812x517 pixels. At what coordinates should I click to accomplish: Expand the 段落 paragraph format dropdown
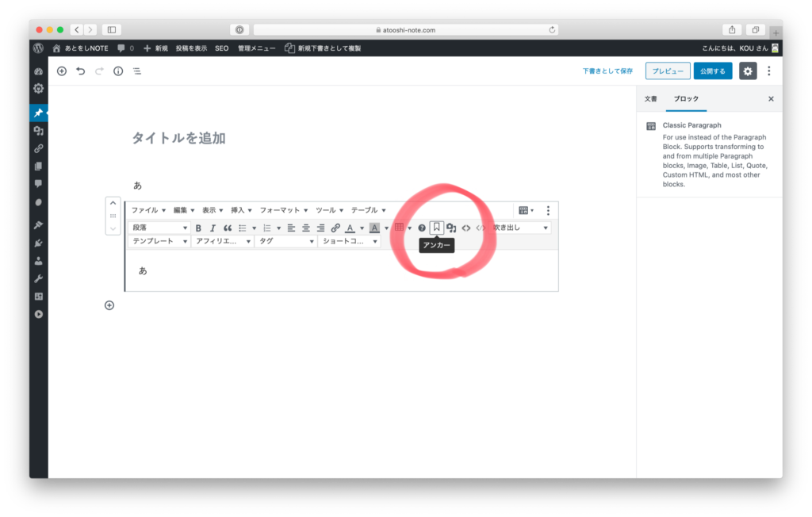pyautogui.click(x=159, y=228)
